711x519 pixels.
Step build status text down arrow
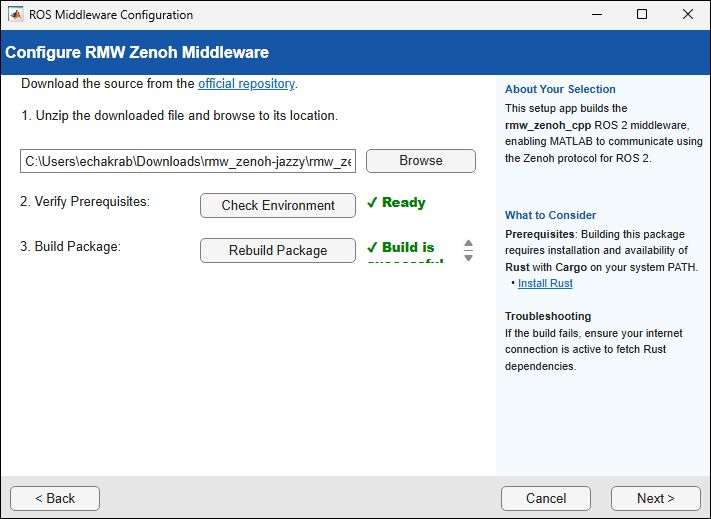pyautogui.click(x=468, y=257)
